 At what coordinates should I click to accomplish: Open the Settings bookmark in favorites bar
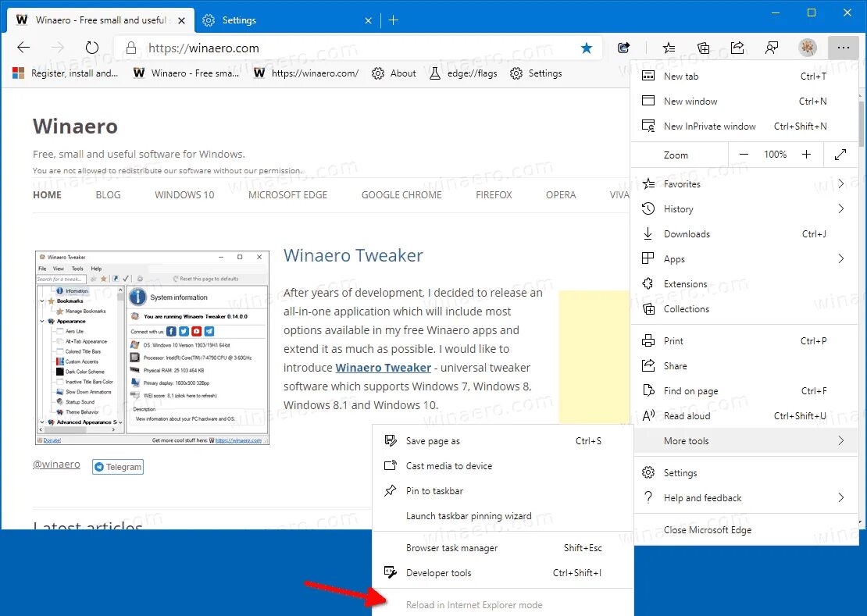click(536, 73)
